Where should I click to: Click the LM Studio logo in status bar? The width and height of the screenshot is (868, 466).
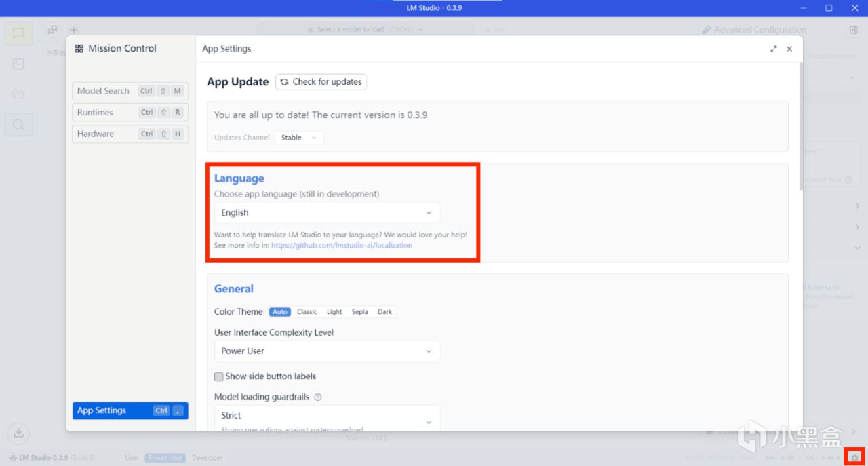pyautogui.click(x=13, y=458)
